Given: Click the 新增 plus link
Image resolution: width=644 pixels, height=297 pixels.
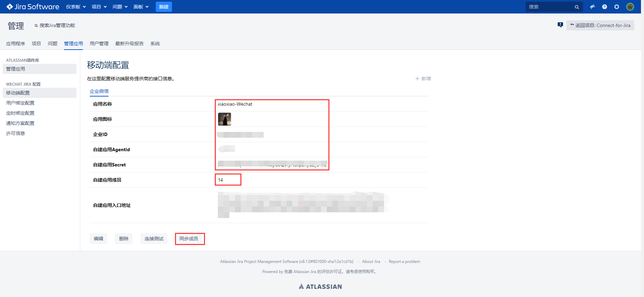Looking at the screenshot, I should pos(423,79).
